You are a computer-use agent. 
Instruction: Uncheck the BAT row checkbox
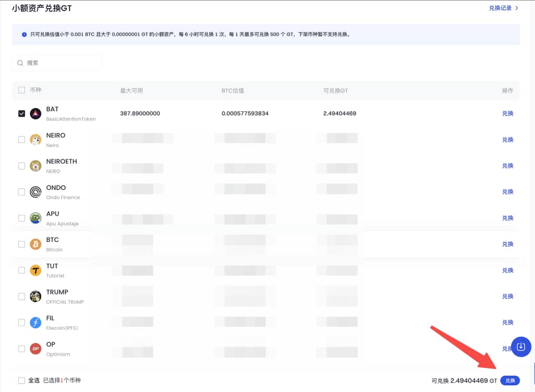coord(21,113)
